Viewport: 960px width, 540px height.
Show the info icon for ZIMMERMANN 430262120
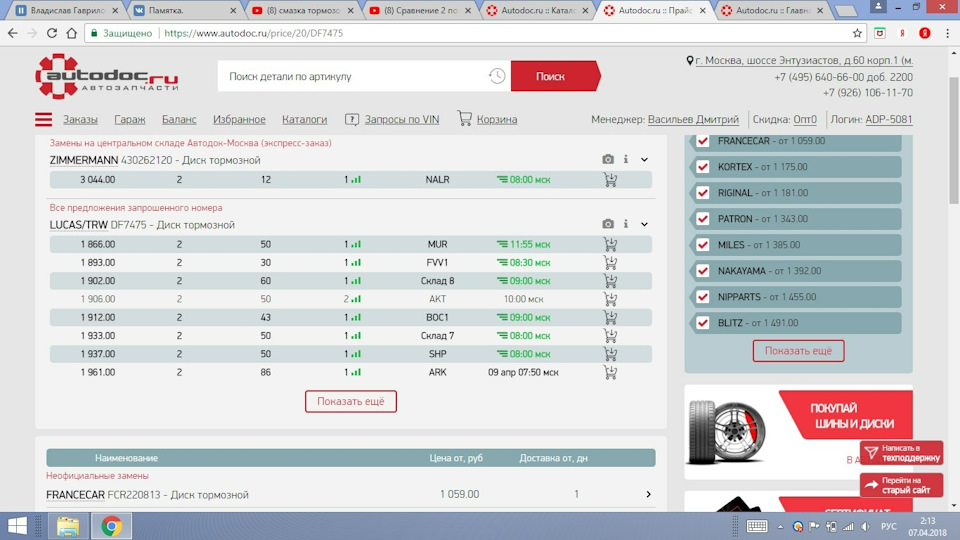[x=626, y=159]
